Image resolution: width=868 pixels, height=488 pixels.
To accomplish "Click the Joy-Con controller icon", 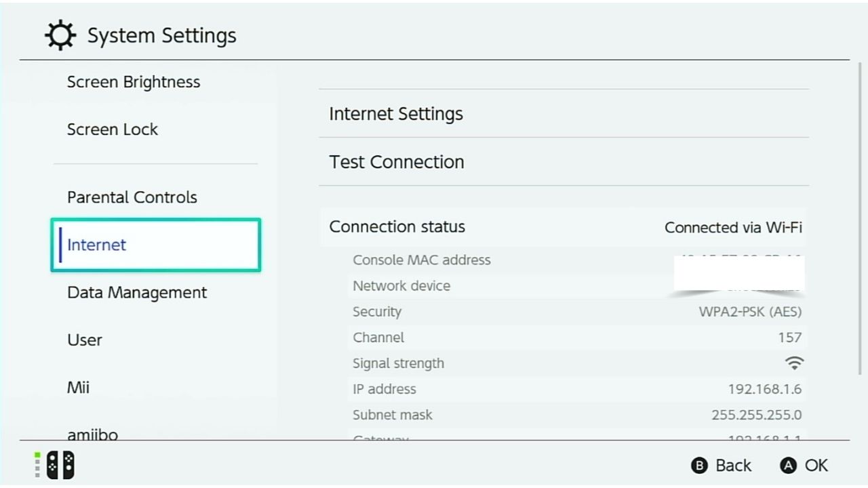I will (60, 466).
